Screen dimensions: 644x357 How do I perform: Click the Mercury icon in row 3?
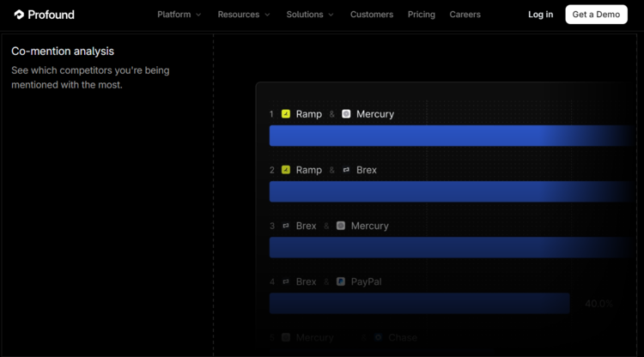click(x=341, y=226)
